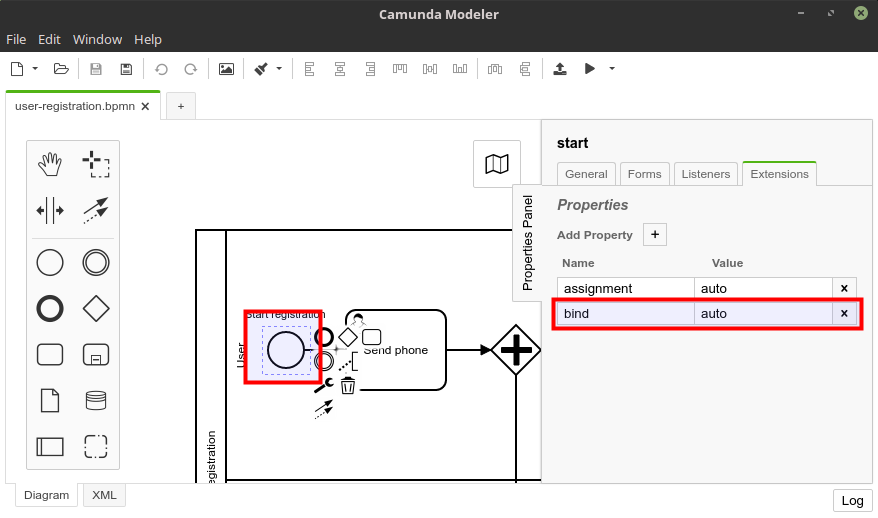Expand the set color dropdown arrow
Image resolution: width=878 pixels, height=518 pixels.
[279, 69]
